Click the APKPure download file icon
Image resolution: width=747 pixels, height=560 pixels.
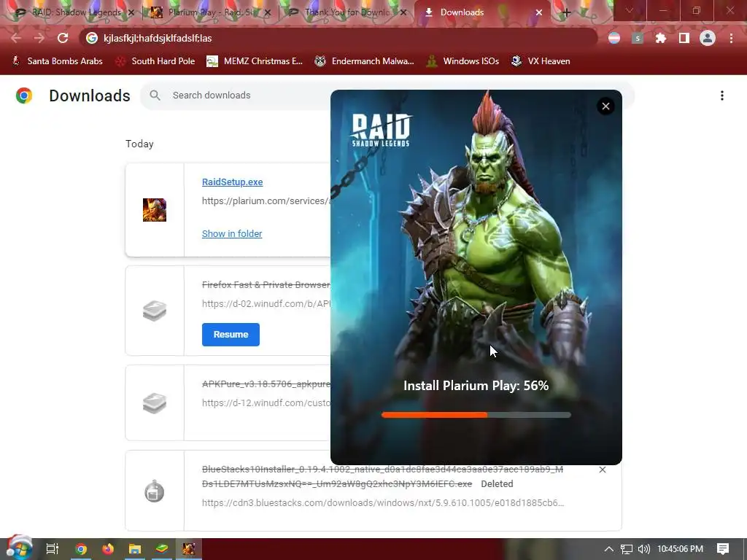click(155, 403)
